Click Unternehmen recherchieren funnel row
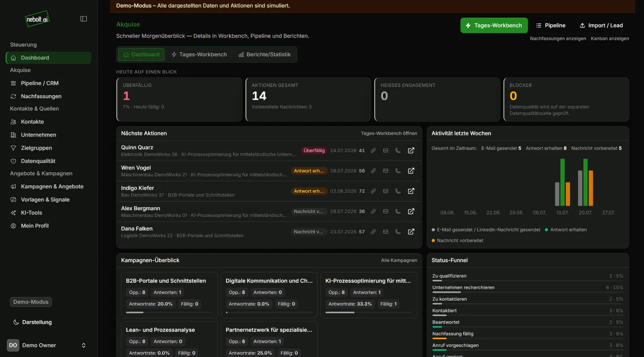The image size is (644, 357). pos(528,289)
